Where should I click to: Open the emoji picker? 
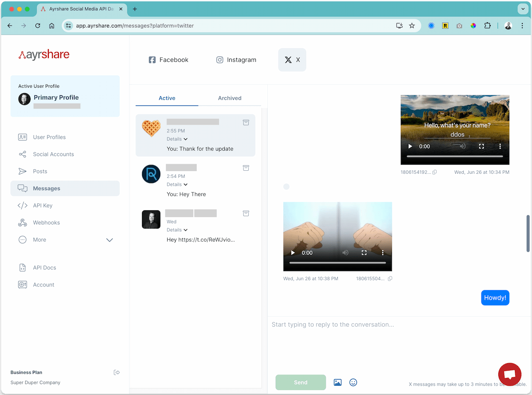pyautogui.click(x=353, y=383)
